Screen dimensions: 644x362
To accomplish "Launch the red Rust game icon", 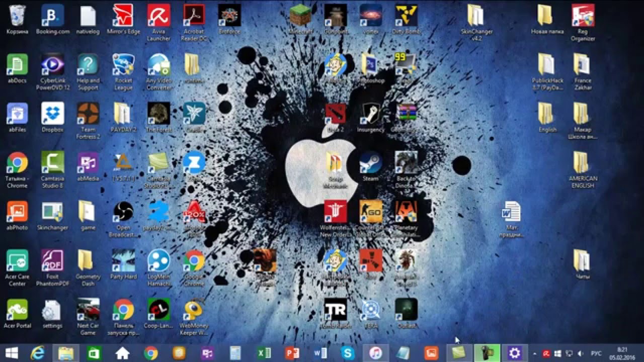I will click(371, 260).
